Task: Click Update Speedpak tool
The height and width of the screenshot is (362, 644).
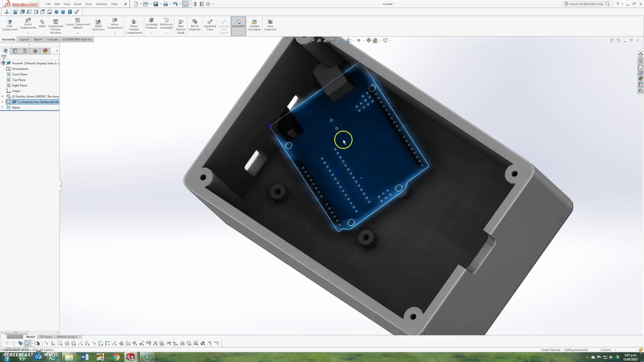Action: [254, 25]
